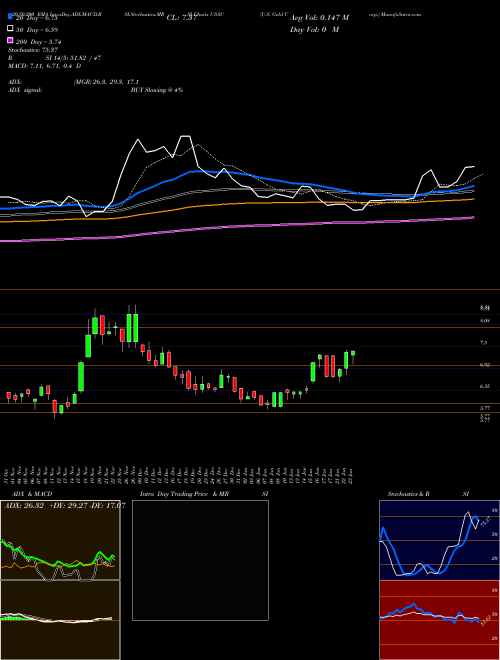Click the 'ADX: 26.32' indicator value
500x660 pixels.
(24, 506)
